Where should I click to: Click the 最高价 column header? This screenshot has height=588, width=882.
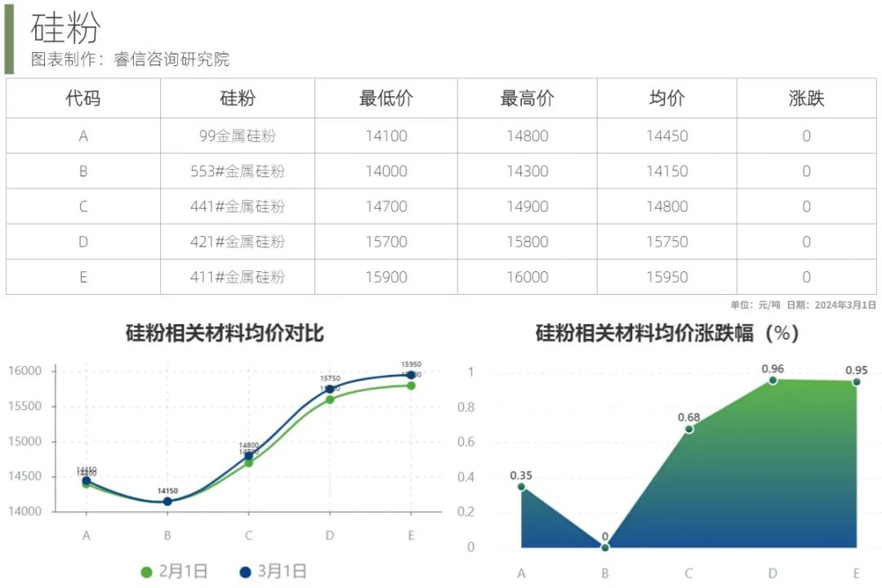point(527,99)
